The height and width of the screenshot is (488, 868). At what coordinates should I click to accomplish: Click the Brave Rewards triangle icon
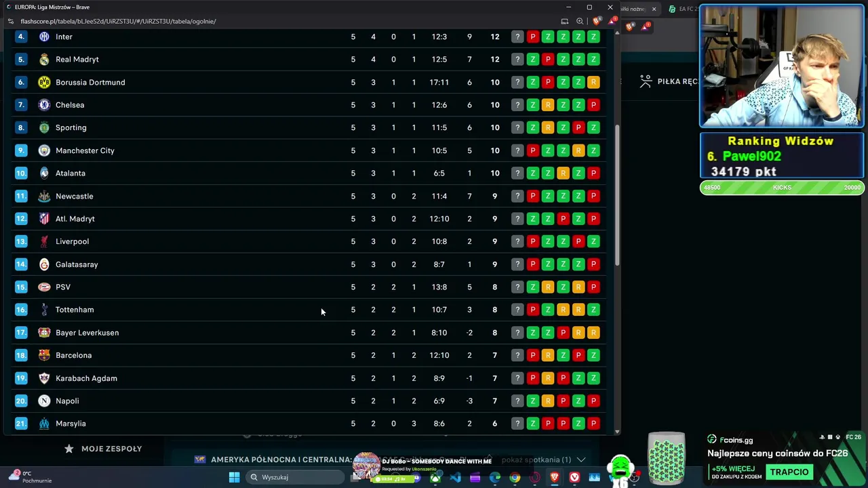coord(612,21)
